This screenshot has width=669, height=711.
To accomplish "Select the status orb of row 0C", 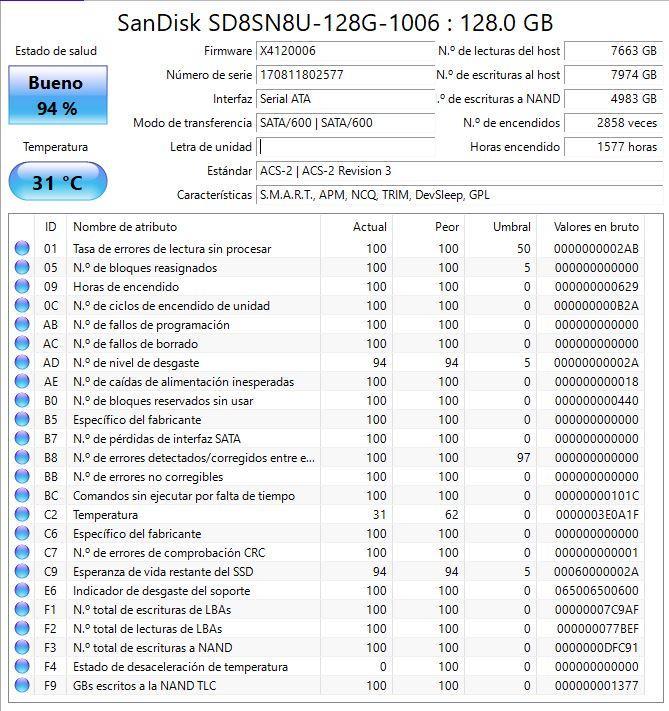I will (x=22, y=306).
